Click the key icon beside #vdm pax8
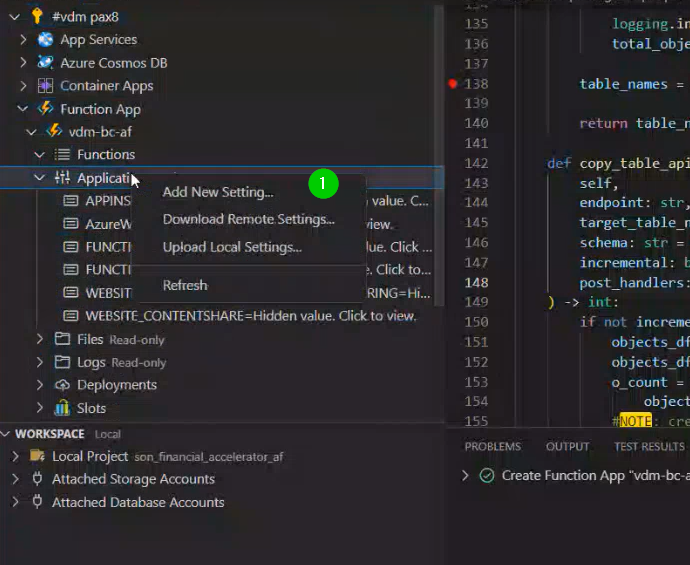690x565 pixels. (37, 17)
